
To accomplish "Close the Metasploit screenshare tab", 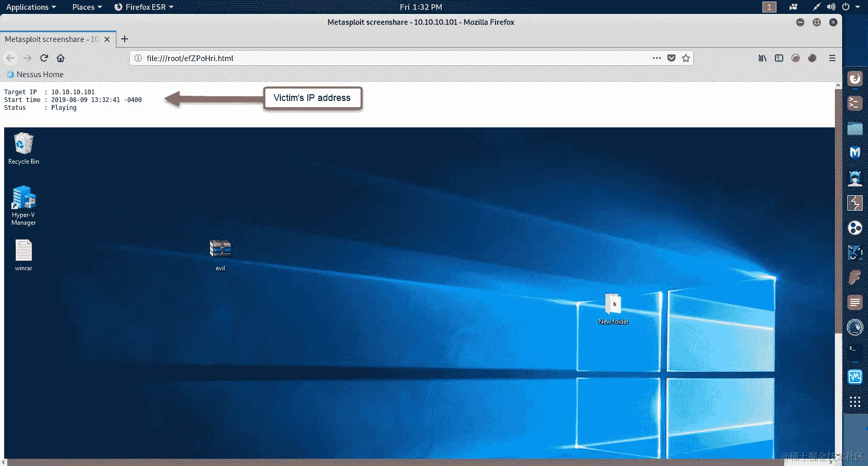I will click(107, 39).
